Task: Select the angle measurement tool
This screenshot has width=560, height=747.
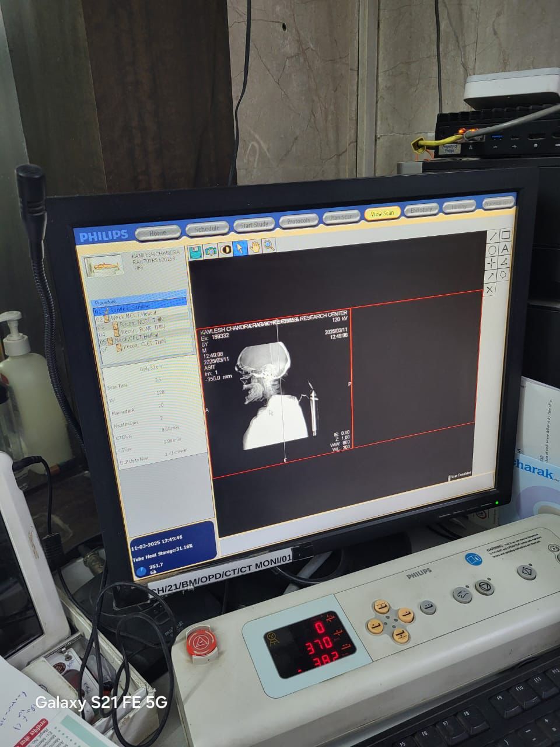Action: 505,261
